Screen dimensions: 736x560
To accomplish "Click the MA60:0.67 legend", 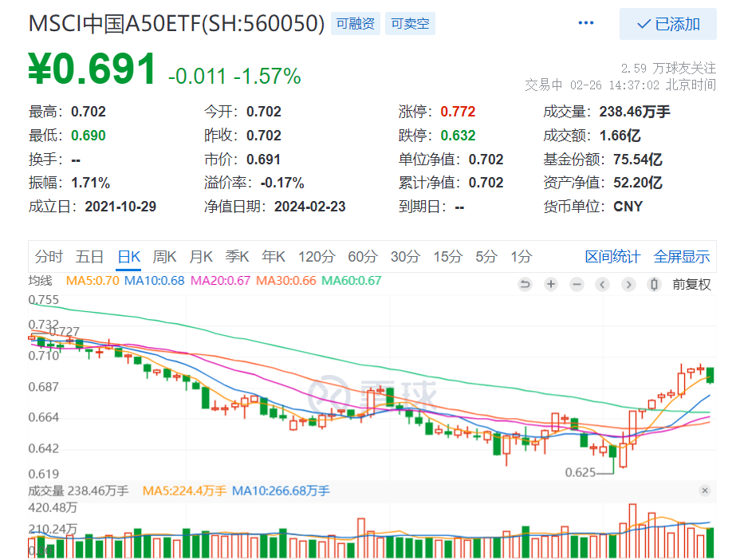I will [352, 281].
